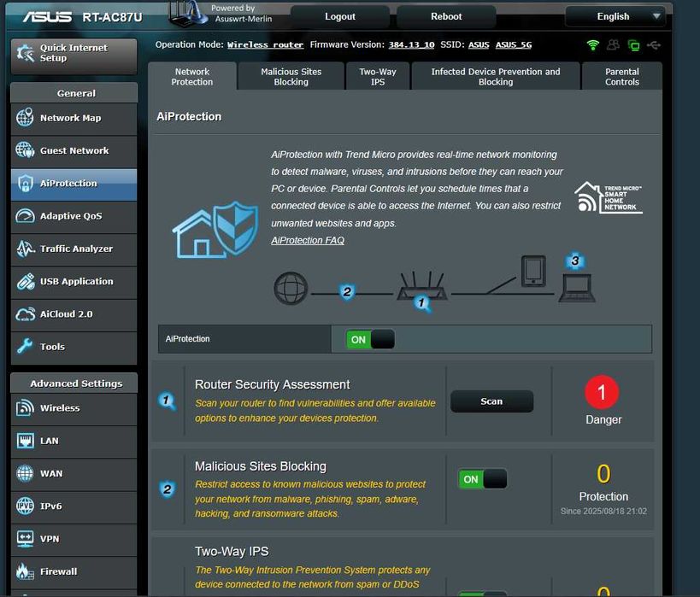Click the 'Router Security Assessment' heading
Screen dimensions: 700x597
pos(273,384)
